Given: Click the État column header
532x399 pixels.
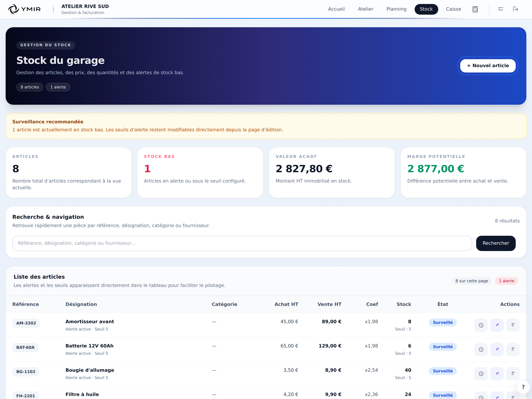Looking at the screenshot, I should pyautogui.click(x=443, y=304).
